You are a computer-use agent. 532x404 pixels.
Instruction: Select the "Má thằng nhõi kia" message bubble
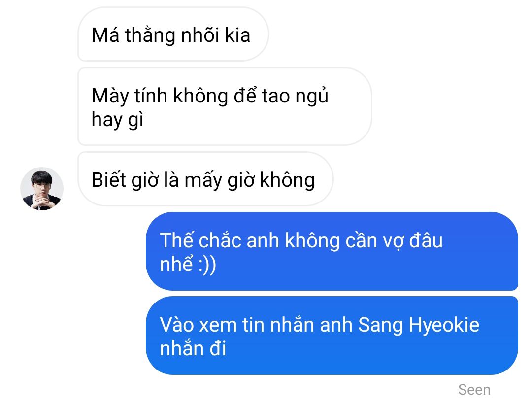[173, 34]
